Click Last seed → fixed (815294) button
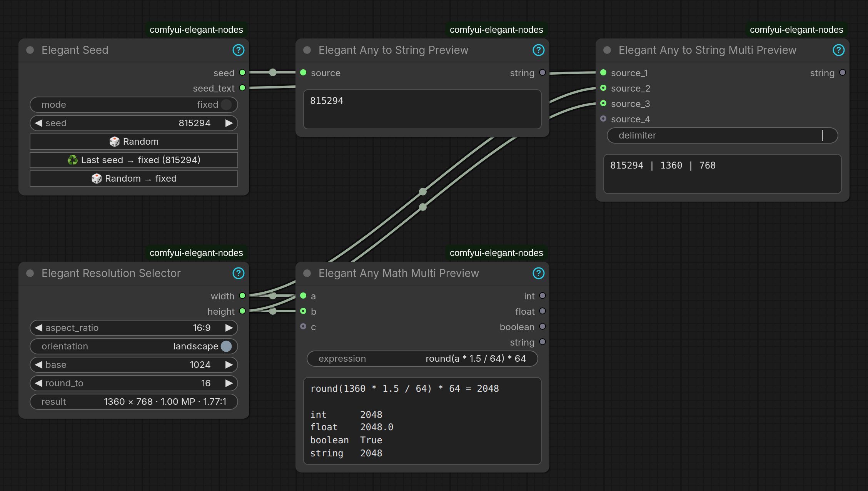Image resolution: width=868 pixels, height=491 pixels. (134, 160)
